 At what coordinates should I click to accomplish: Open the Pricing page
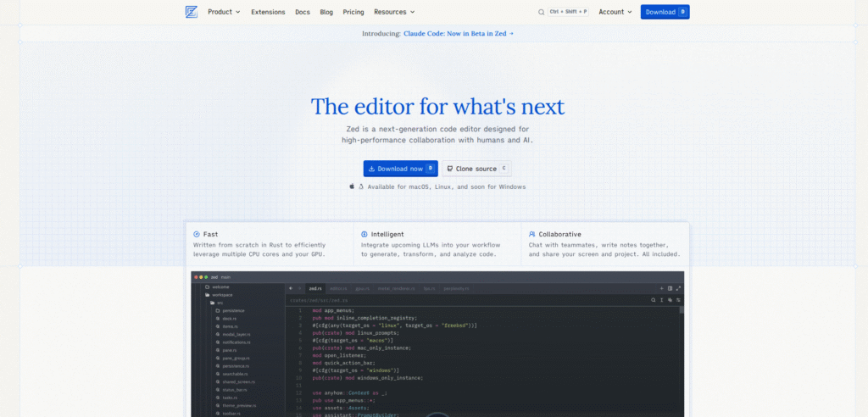coord(353,12)
